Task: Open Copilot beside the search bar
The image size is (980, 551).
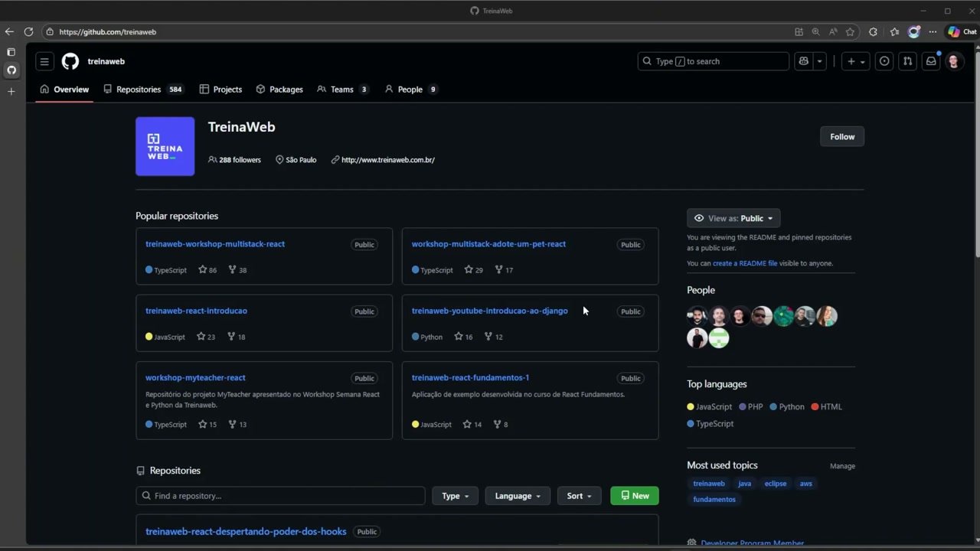Action: point(803,61)
